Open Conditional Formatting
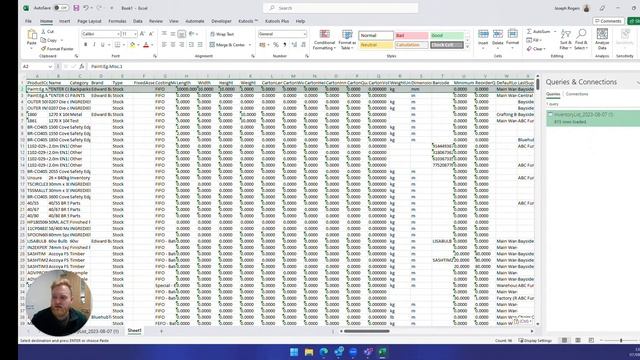The image size is (640, 360). (324, 40)
